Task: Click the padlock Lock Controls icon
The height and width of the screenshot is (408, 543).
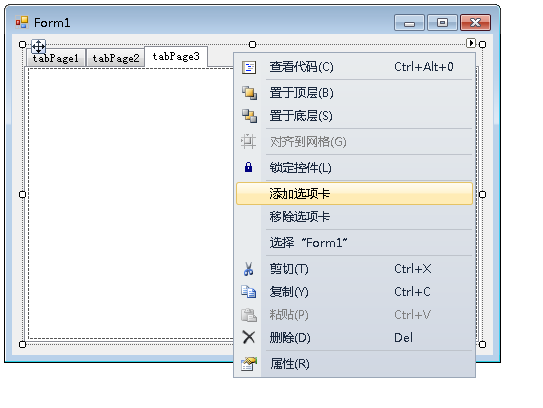Action: [x=248, y=167]
